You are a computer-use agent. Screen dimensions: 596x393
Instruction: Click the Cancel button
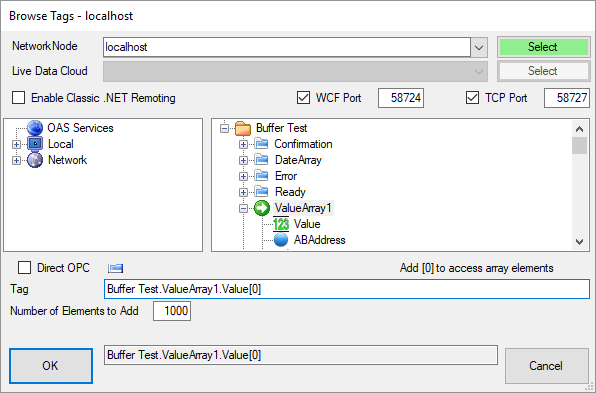pos(547,366)
